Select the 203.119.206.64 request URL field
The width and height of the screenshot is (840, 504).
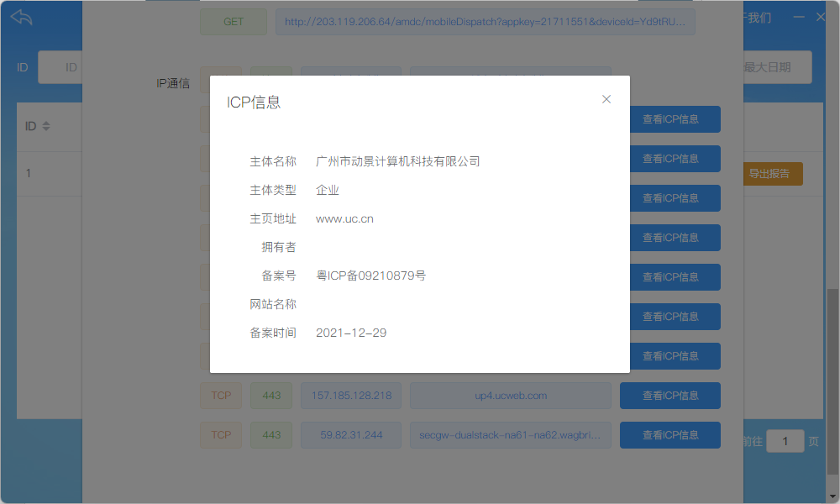click(485, 22)
